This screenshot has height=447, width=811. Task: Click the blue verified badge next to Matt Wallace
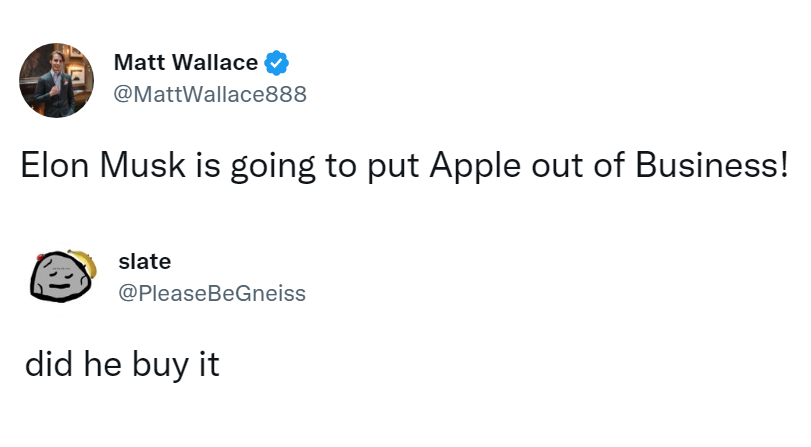(x=277, y=63)
